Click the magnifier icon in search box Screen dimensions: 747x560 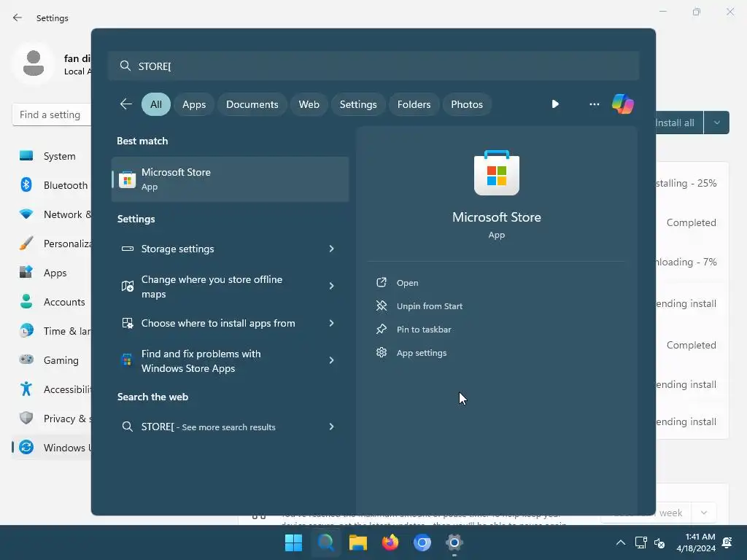[125, 66]
